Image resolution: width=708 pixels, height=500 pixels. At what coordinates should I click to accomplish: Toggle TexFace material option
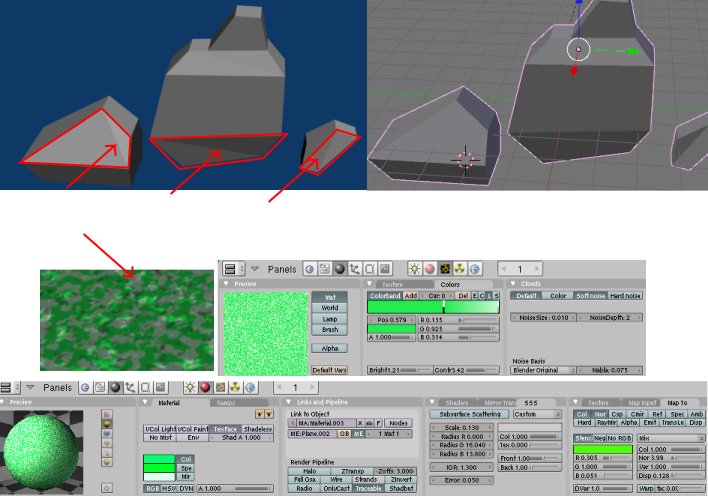[225, 429]
